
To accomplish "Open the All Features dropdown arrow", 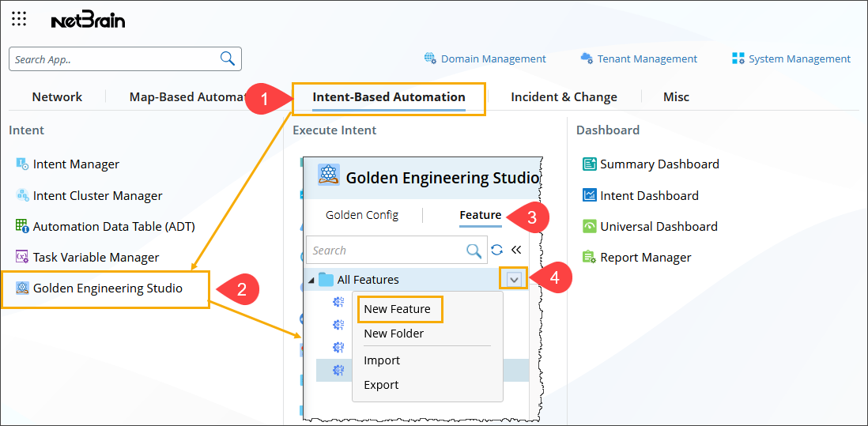I will coord(515,279).
